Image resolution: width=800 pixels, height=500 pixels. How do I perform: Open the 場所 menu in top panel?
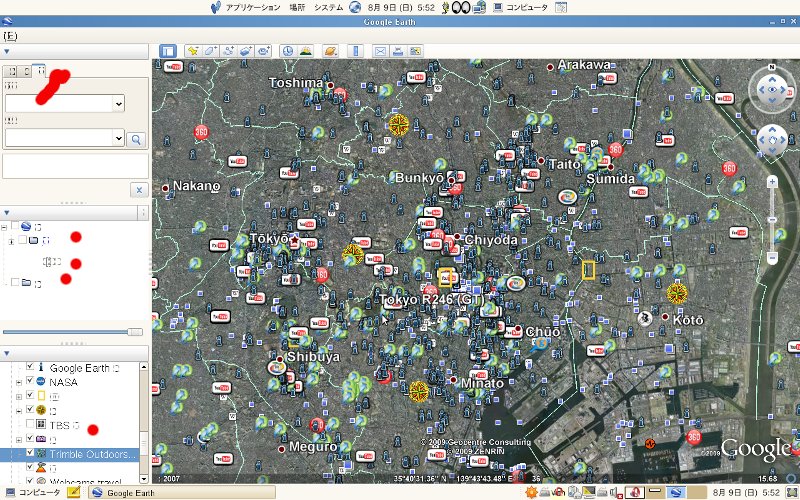tap(297, 7)
